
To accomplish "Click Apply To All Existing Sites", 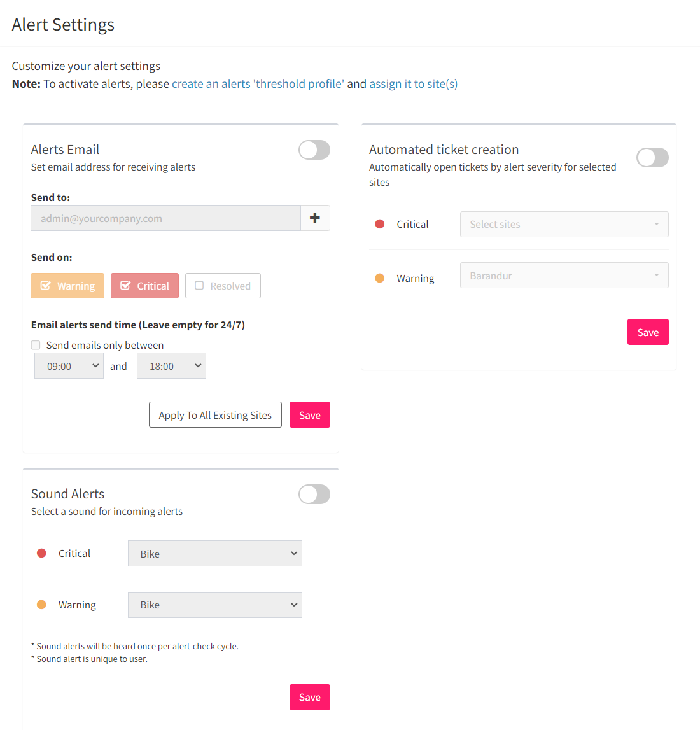I will point(215,415).
